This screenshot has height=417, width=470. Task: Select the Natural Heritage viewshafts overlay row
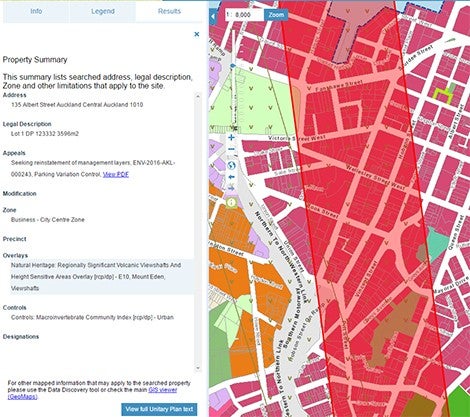pyautogui.click(x=102, y=277)
